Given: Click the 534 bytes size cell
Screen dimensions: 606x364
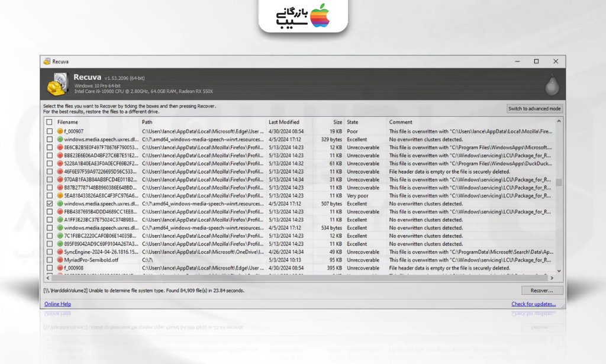Looking at the screenshot, I should (331, 228).
